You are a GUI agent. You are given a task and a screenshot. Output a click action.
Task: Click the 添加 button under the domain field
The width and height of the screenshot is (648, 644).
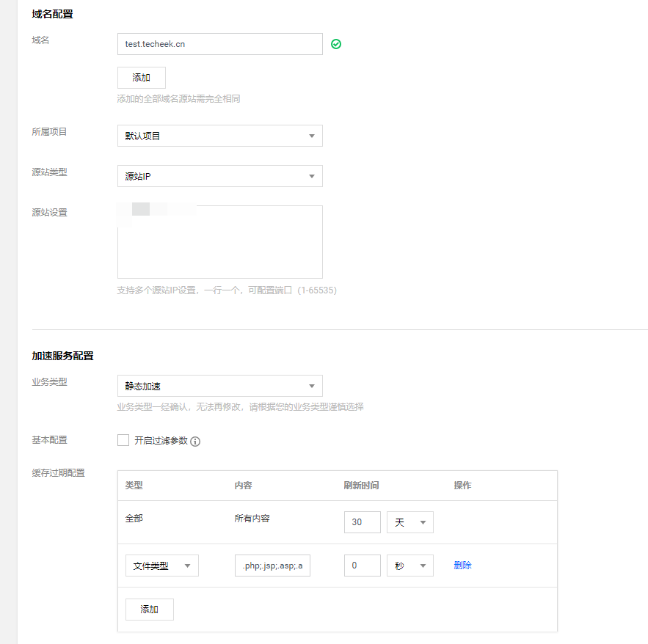point(142,78)
